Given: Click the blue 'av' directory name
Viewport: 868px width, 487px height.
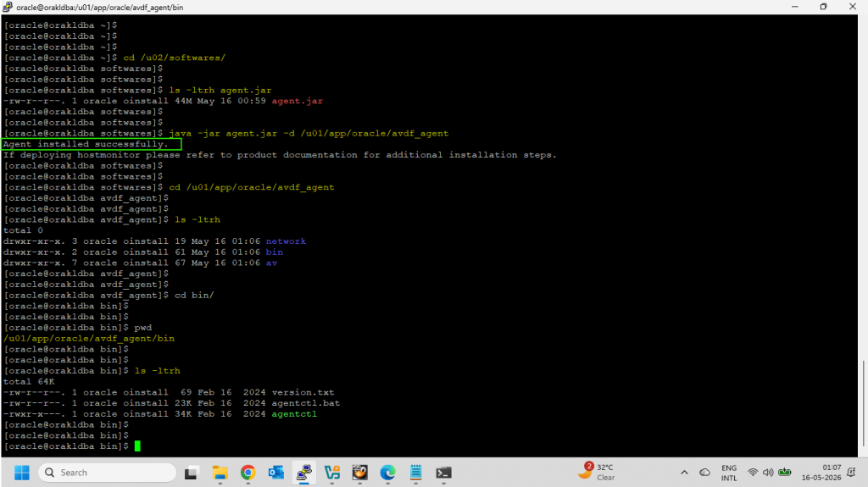Looking at the screenshot, I should pyautogui.click(x=271, y=263).
